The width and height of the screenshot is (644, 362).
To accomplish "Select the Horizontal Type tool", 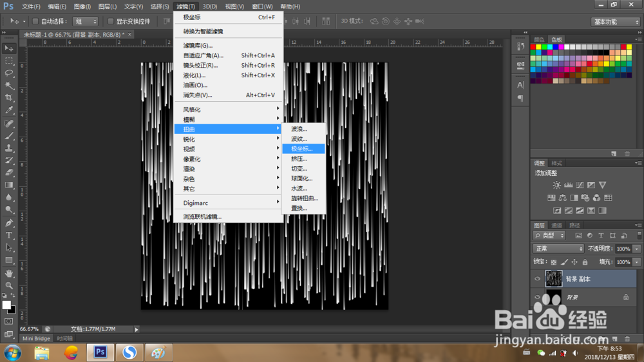I will (x=8, y=236).
